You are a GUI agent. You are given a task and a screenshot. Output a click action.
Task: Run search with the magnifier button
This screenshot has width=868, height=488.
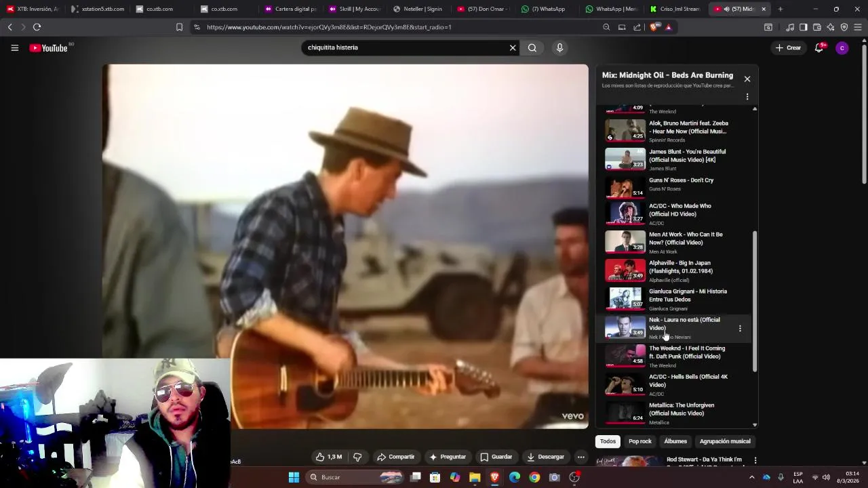click(x=532, y=47)
